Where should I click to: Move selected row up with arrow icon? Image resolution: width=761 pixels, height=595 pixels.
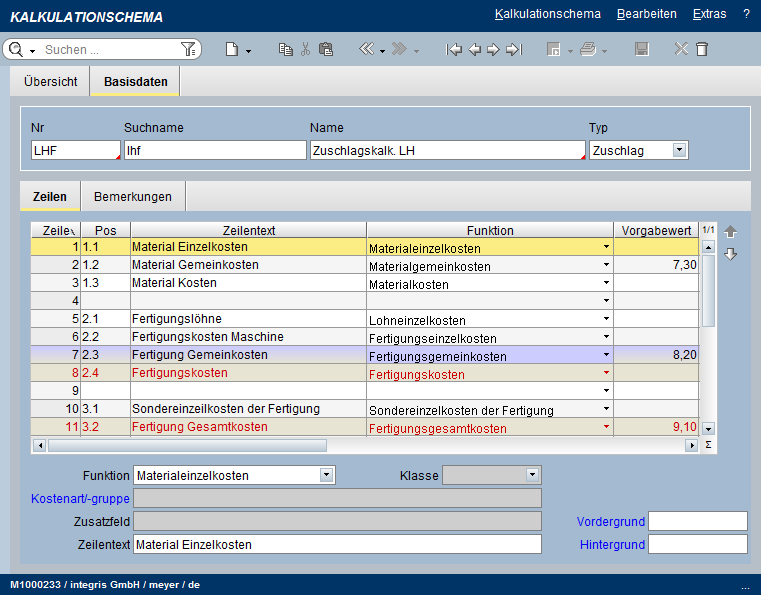pos(730,232)
